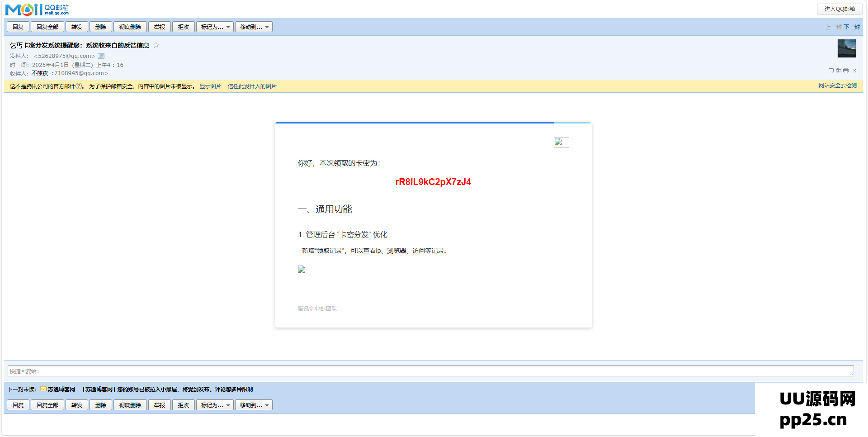Viewport: 868px width, 437px height.
Task: Click the unread envelope icon for next message
Action: pos(43,389)
